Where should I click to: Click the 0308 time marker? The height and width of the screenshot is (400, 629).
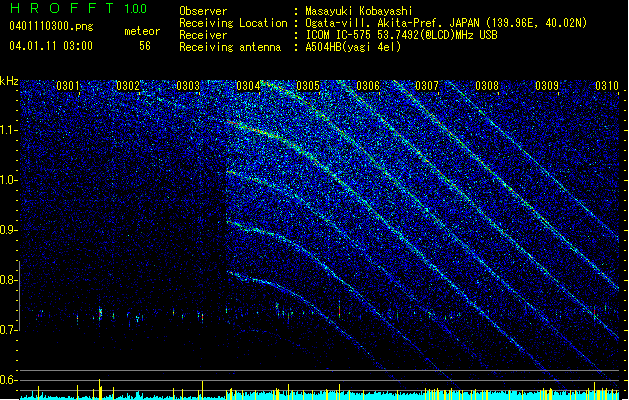(x=487, y=86)
